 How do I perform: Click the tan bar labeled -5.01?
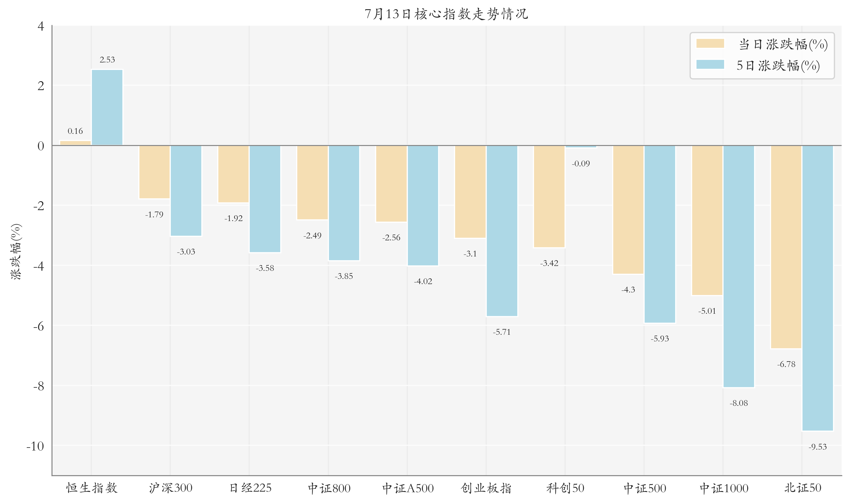click(x=707, y=220)
